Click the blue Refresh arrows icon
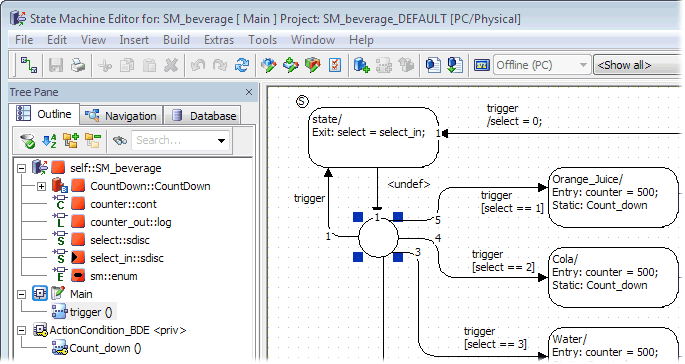Screen dimensions: 685x364 [x=242, y=66]
